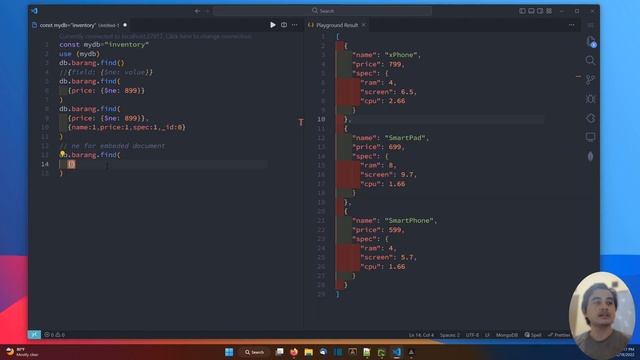Click the top-most activity bar menu icon
The height and width of the screenshot is (360, 640).
(590, 25)
